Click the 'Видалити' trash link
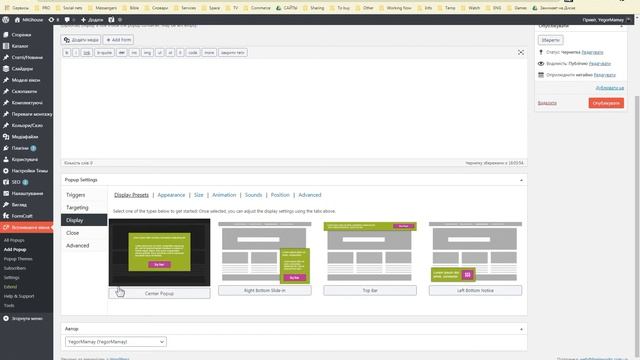Image resolution: width=640 pixels, height=360 pixels. pyautogui.click(x=547, y=103)
